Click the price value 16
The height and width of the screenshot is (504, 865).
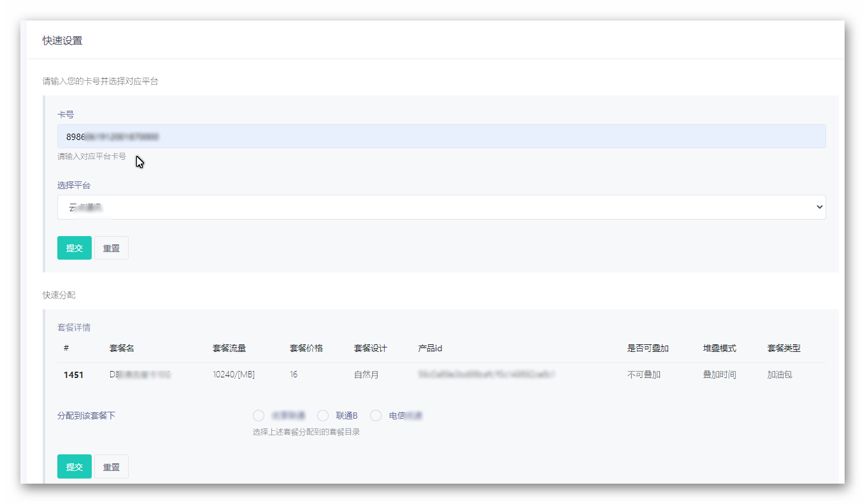coord(294,375)
